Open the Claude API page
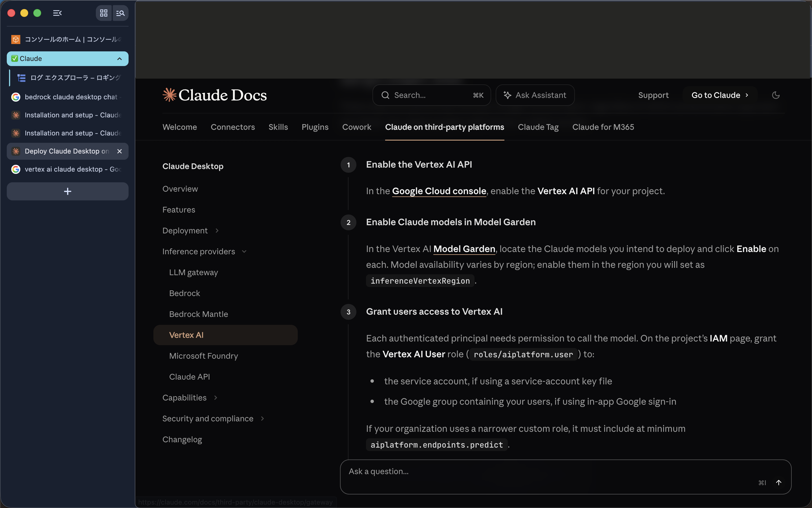This screenshot has width=812, height=508. coord(189,377)
